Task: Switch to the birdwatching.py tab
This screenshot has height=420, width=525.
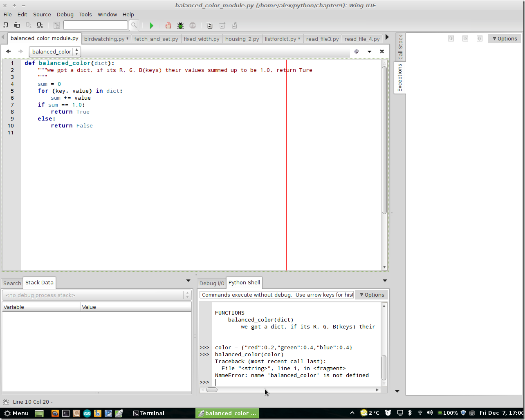Action: click(x=106, y=39)
